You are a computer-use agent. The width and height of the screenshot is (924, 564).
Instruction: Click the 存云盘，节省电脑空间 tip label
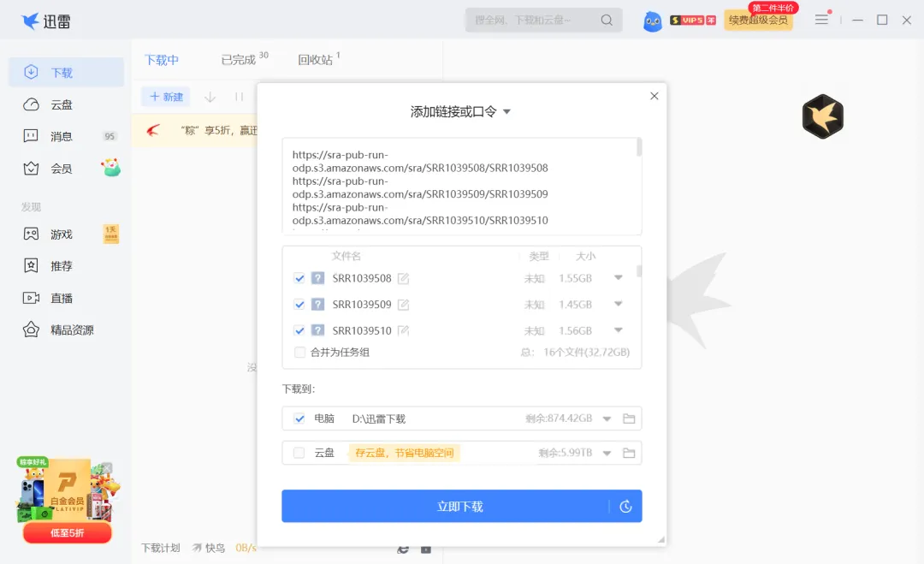[404, 453]
